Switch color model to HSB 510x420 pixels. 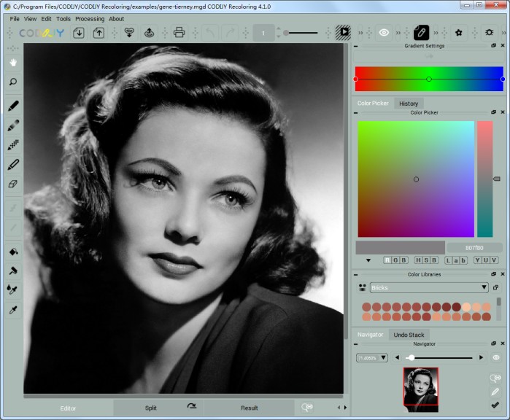[426, 260]
